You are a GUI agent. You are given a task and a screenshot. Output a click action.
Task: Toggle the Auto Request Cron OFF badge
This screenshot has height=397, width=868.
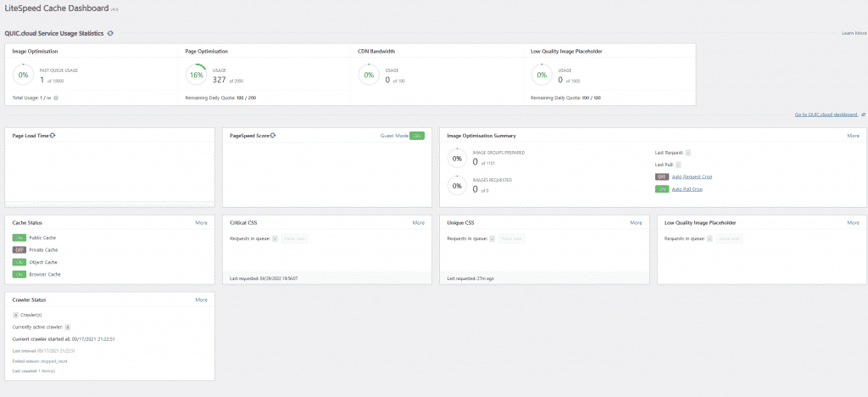pyautogui.click(x=662, y=176)
